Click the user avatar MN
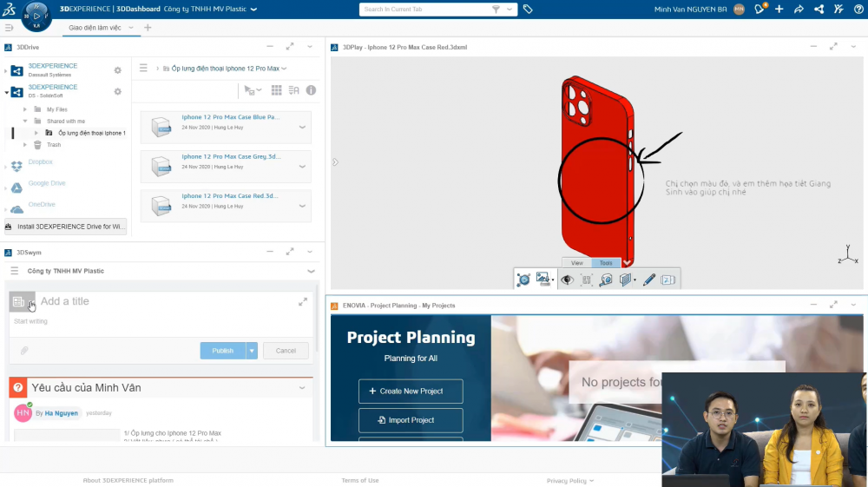This screenshot has height=487, width=868. coord(739,10)
